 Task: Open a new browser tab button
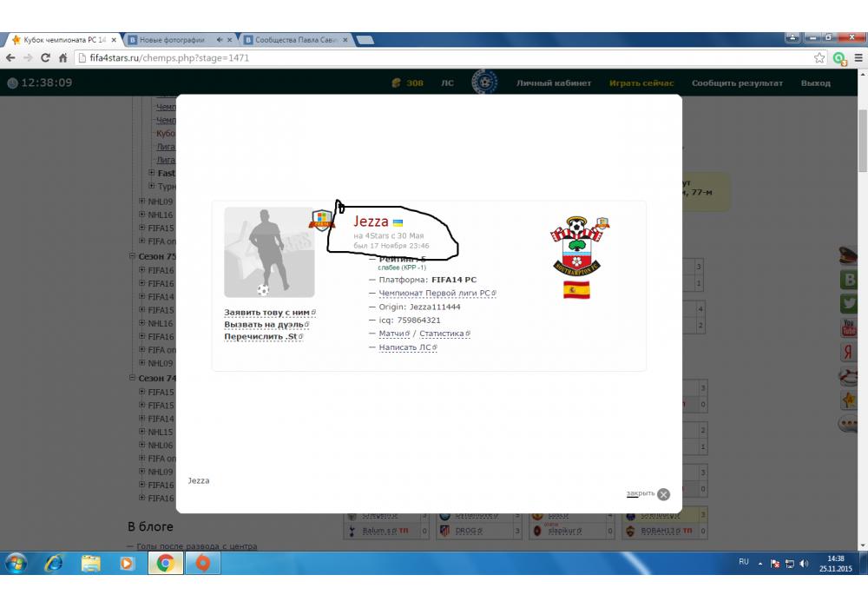click(x=365, y=40)
